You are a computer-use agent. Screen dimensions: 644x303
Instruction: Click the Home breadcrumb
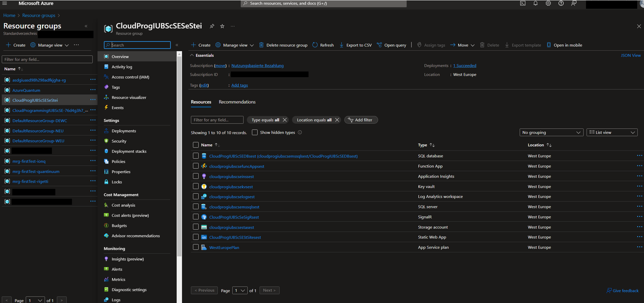(9, 15)
